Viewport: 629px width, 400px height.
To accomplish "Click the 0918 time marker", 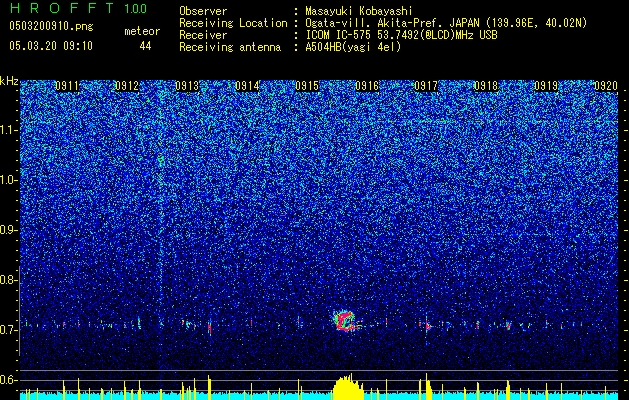I will [x=486, y=86].
